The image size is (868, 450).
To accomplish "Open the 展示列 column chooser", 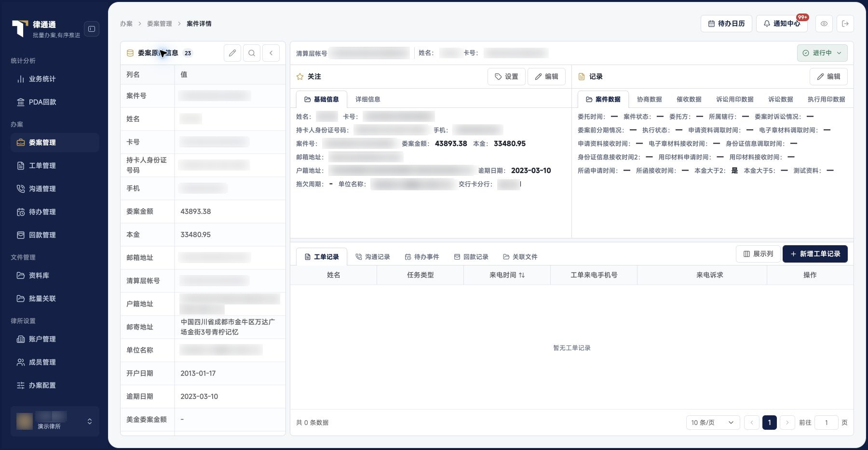I will pyautogui.click(x=758, y=254).
